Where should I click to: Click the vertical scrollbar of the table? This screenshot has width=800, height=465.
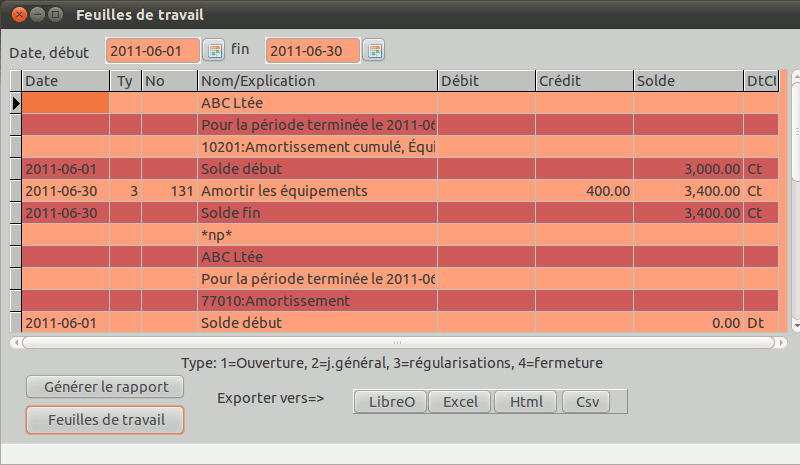784,200
